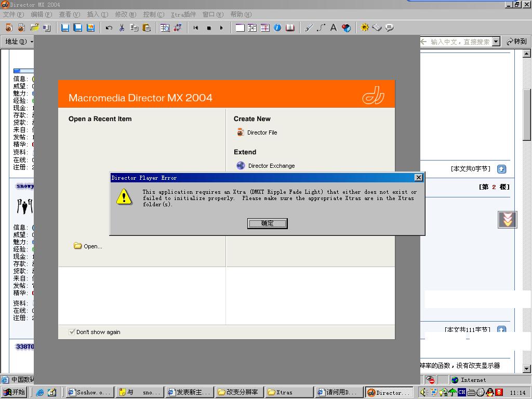Open the Behavior Inspector gear icon

365,28
